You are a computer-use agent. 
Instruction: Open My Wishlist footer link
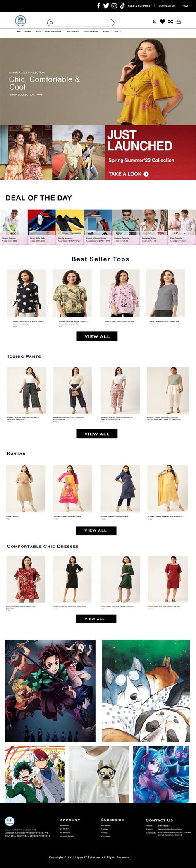pyautogui.click(x=65, y=832)
